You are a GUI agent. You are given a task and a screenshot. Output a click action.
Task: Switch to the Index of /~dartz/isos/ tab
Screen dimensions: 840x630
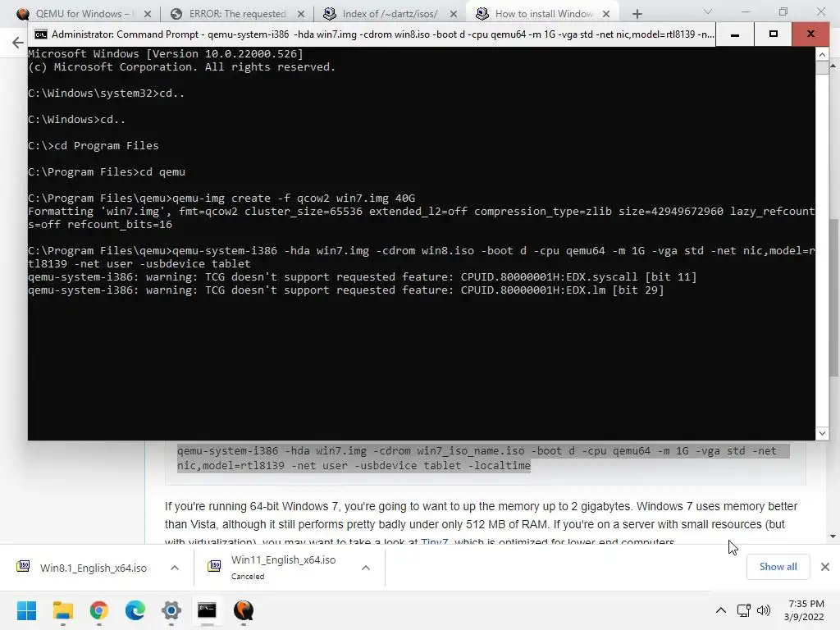pos(390,14)
